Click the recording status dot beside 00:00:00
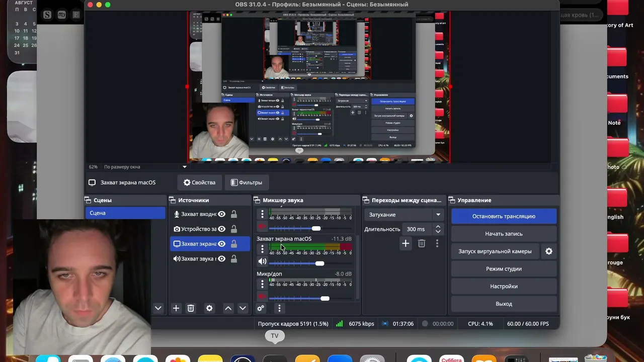The image size is (644, 362). 425,324
